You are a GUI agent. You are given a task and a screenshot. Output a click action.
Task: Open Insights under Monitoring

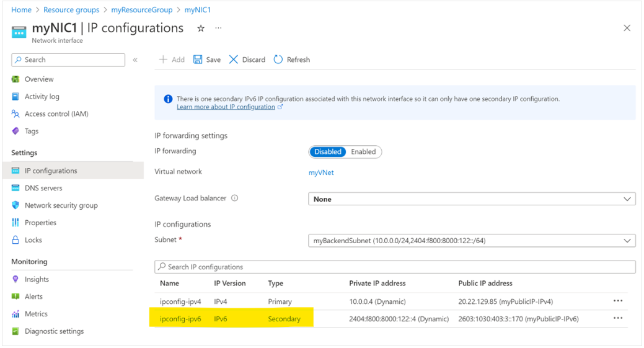tap(37, 279)
